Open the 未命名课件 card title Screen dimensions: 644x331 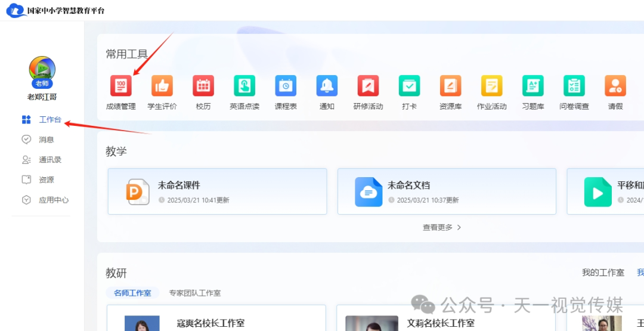point(179,185)
